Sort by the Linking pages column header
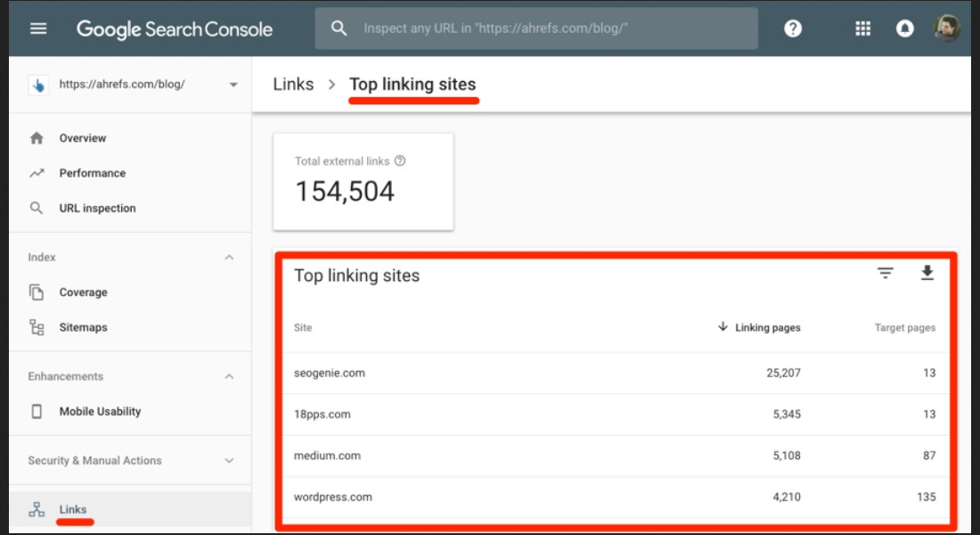The height and width of the screenshot is (535, 980). pyautogui.click(x=767, y=327)
